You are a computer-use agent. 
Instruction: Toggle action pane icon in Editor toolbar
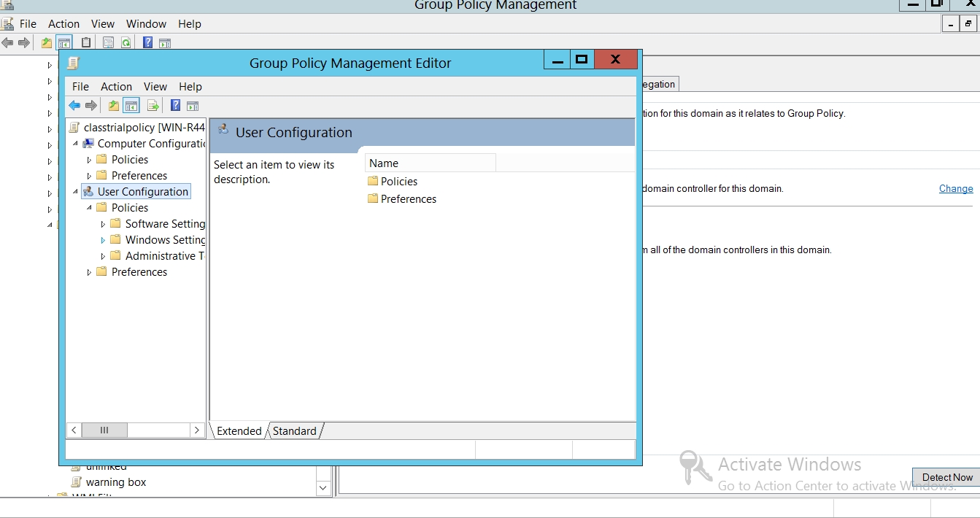click(193, 106)
